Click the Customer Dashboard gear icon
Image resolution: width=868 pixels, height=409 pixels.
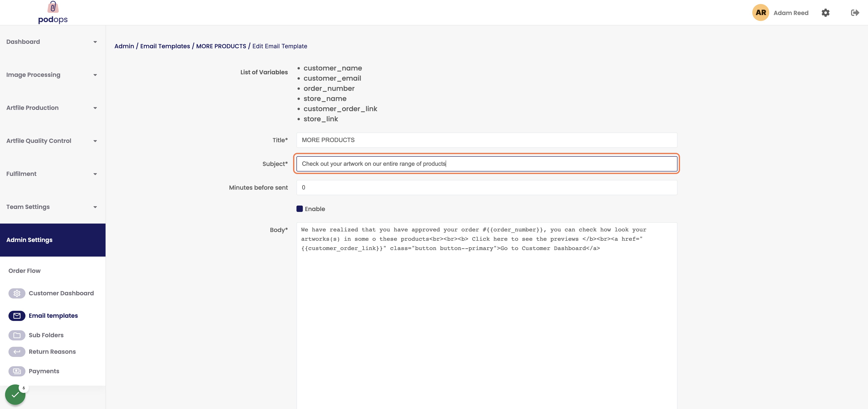click(17, 293)
